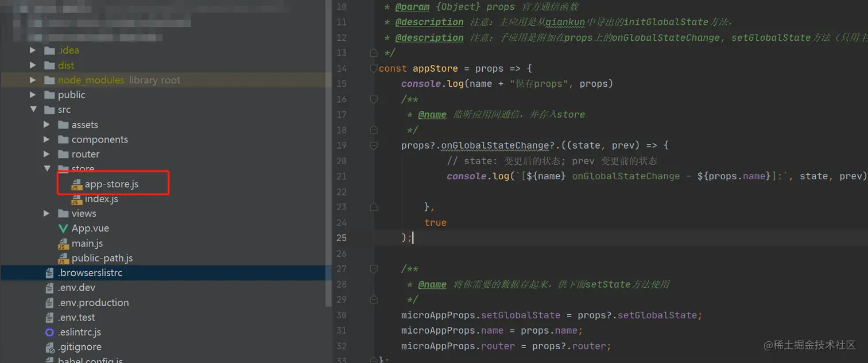Viewport: 868px width, 363px height.
Task: Click the ESLint icon of .eslintrc.js
Action: pos(49,333)
